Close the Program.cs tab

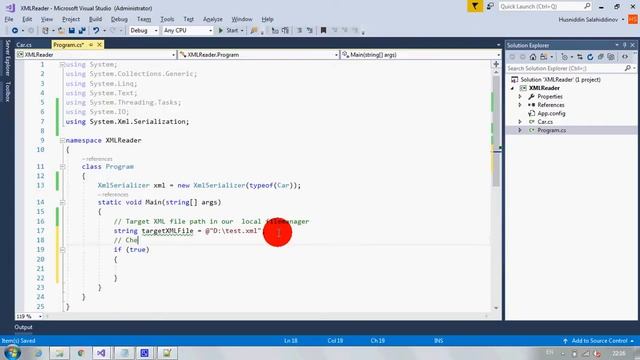coord(99,44)
